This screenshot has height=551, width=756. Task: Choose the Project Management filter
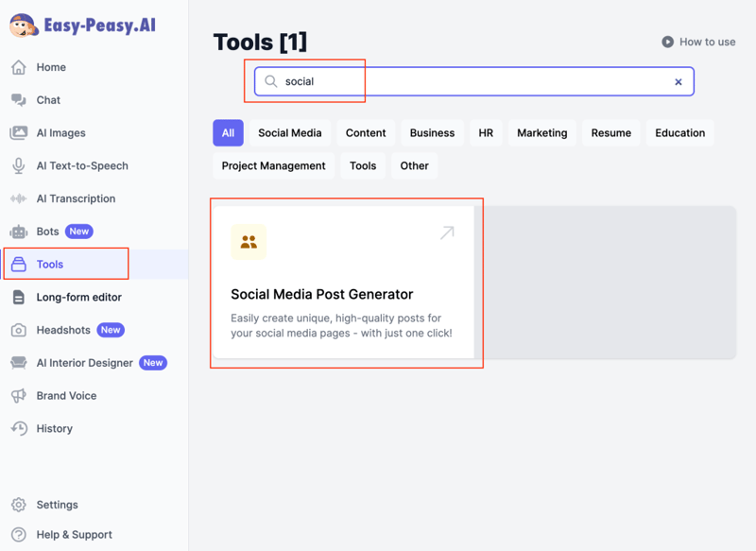pyautogui.click(x=273, y=166)
